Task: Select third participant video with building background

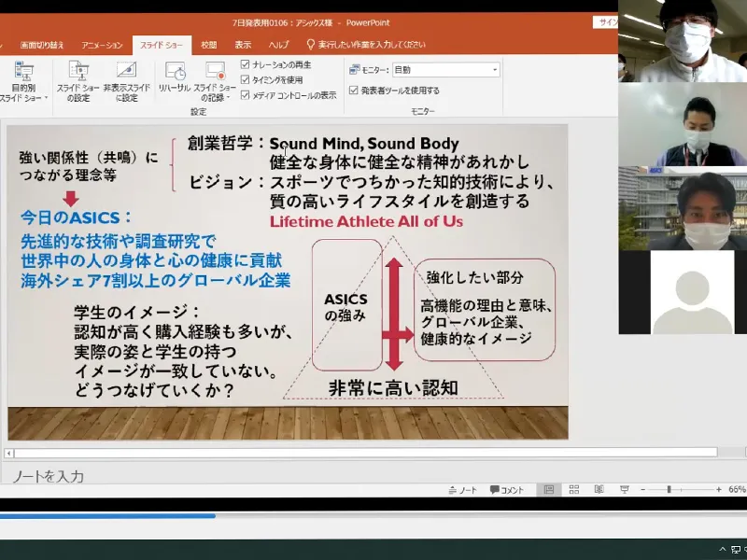Action: pyautogui.click(x=683, y=208)
